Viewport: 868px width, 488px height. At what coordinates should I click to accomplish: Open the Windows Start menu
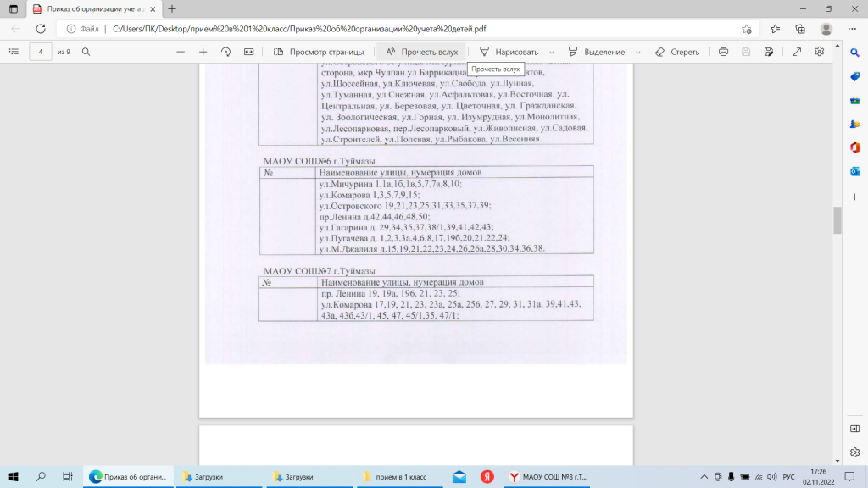[x=14, y=476]
